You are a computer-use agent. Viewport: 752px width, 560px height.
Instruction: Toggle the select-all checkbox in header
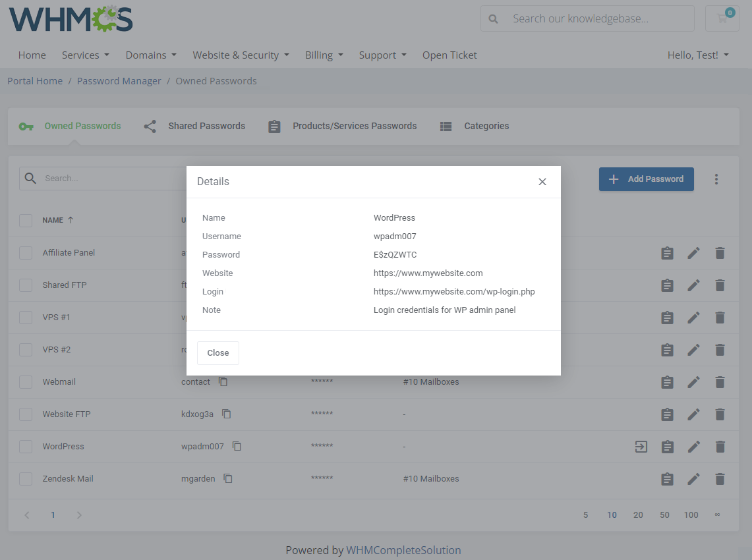tap(26, 221)
